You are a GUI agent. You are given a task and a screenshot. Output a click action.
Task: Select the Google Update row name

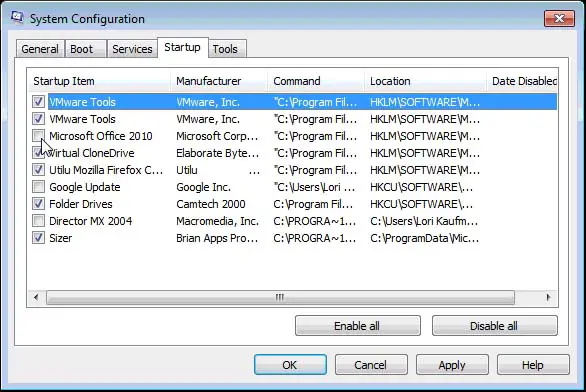[x=85, y=187]
